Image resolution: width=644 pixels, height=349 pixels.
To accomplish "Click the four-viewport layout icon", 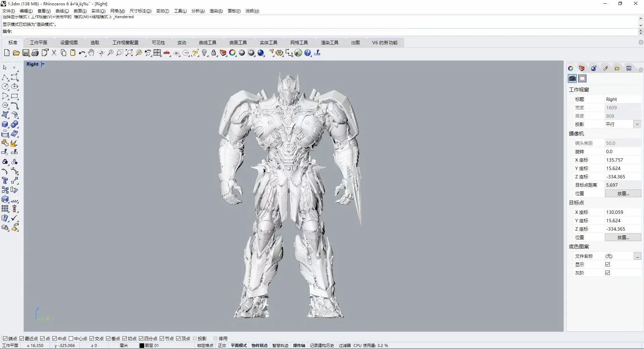I will coord(157,53).
